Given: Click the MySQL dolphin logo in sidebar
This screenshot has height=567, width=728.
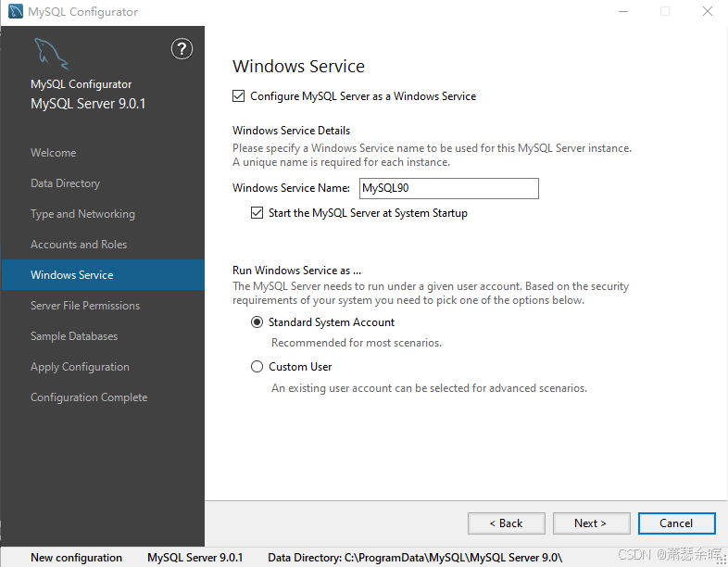Looking at the screenshot, I should [51, 54].
